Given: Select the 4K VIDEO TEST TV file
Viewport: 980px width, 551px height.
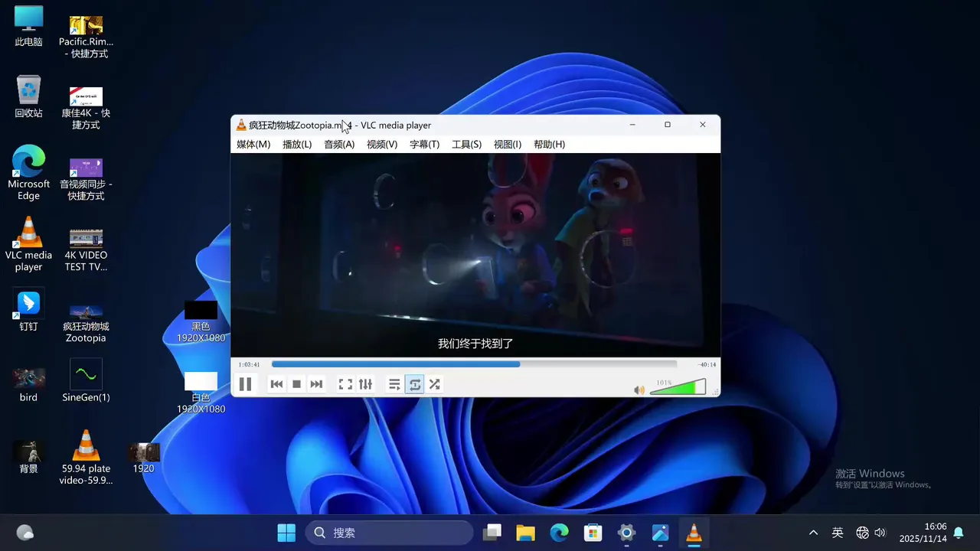Looking at the screenshot, I should (86, 249).
